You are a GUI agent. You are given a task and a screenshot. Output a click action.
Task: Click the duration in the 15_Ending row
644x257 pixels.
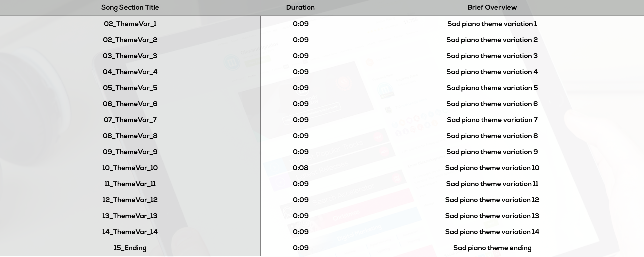pyautogui.click(x=301, y=248)
